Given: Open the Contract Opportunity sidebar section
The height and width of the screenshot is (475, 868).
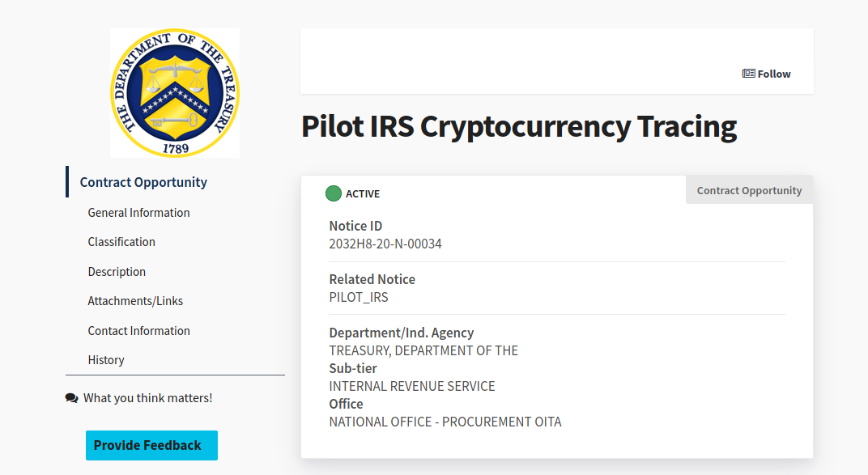Looking at the screenshot, I should (x=143, y=182).
